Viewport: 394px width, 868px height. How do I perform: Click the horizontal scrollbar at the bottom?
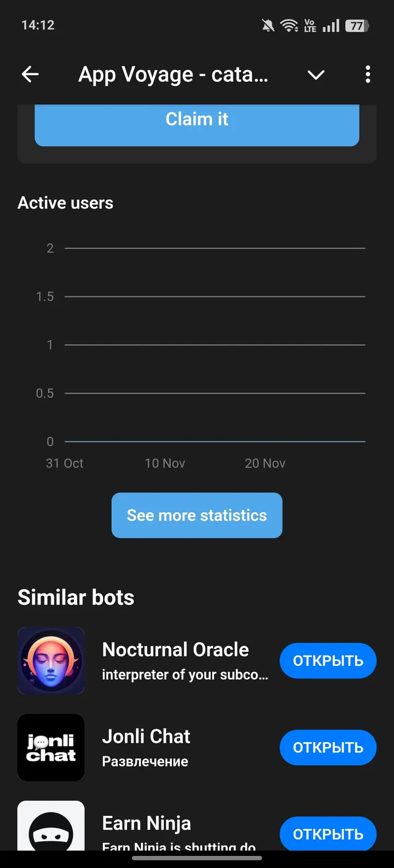pos(197,858)
